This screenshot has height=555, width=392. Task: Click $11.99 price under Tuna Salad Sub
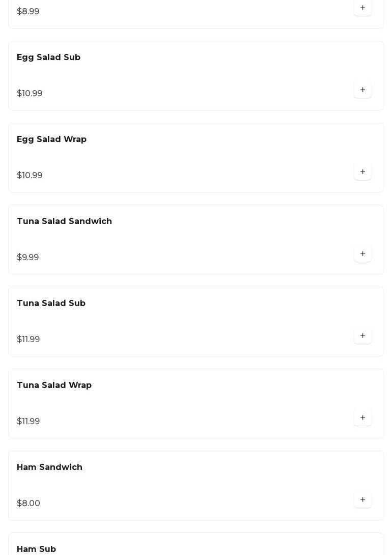coord(29,340)
